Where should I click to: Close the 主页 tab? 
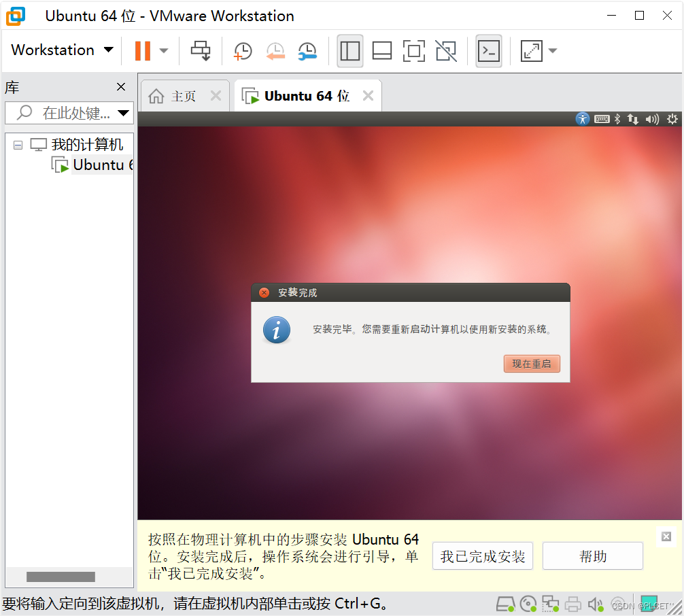click(216, 96)
